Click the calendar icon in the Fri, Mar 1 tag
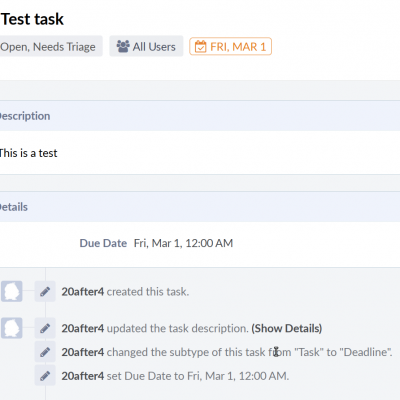This screenshot has height=400, width=400. (200, 47)
